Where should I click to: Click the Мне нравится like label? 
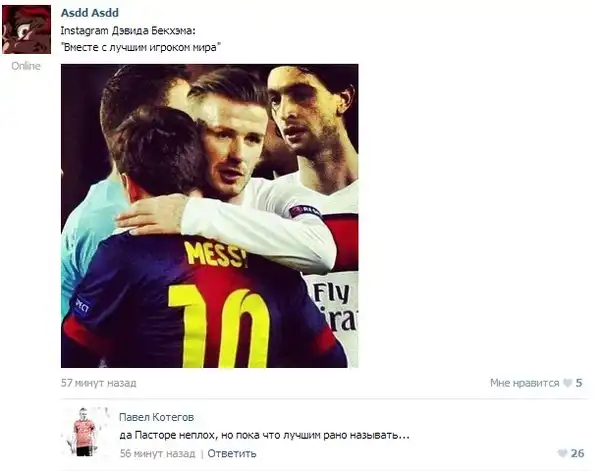(524, 383)
